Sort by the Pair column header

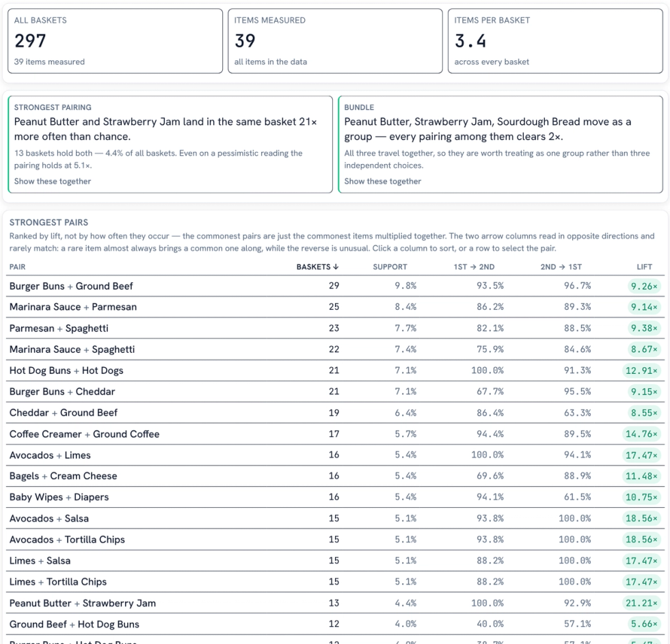[18, 267]
